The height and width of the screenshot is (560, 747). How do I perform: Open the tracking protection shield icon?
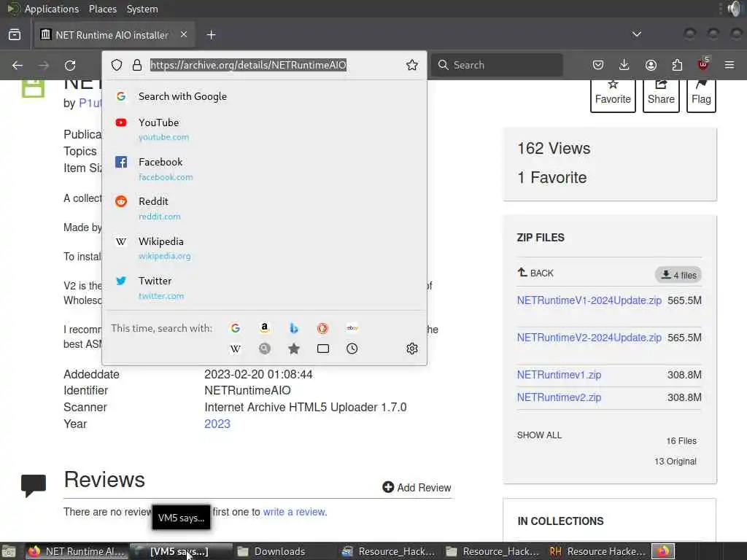point(117,65)
